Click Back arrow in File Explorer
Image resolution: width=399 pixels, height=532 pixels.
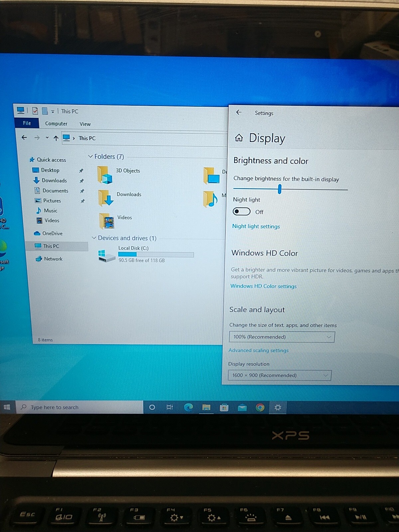24,137
